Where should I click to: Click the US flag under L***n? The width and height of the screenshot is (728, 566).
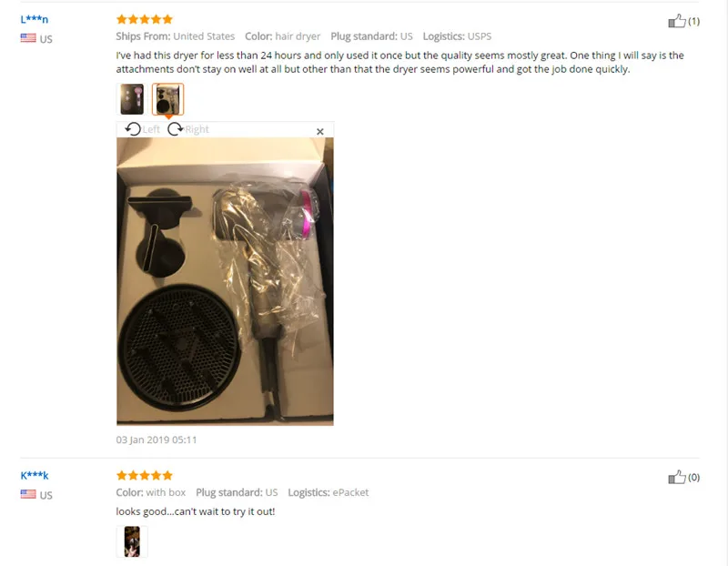(28, 38)
